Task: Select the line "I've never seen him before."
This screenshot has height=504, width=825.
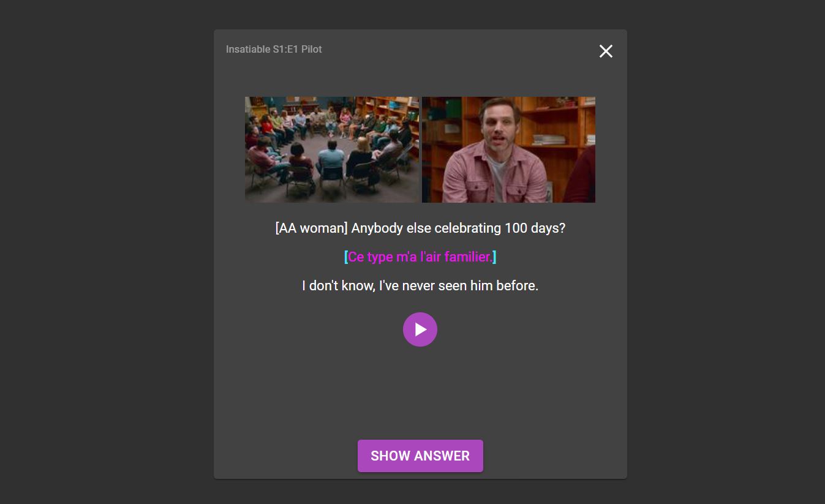Action: pos(458,286)
